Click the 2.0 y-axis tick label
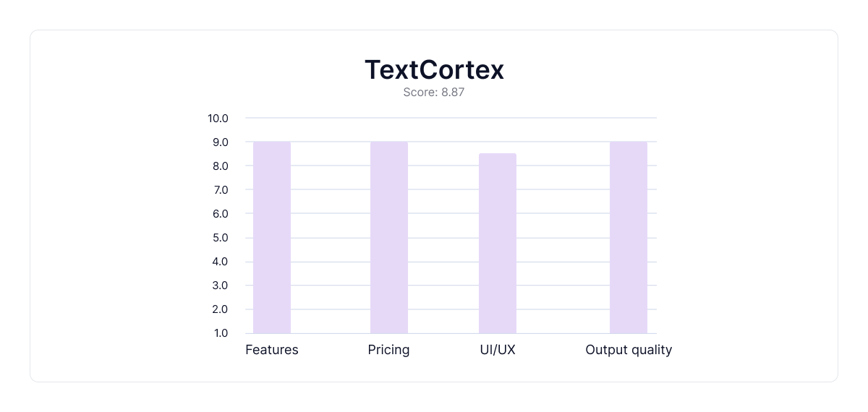The image size is (868, 412). [221, 309]
